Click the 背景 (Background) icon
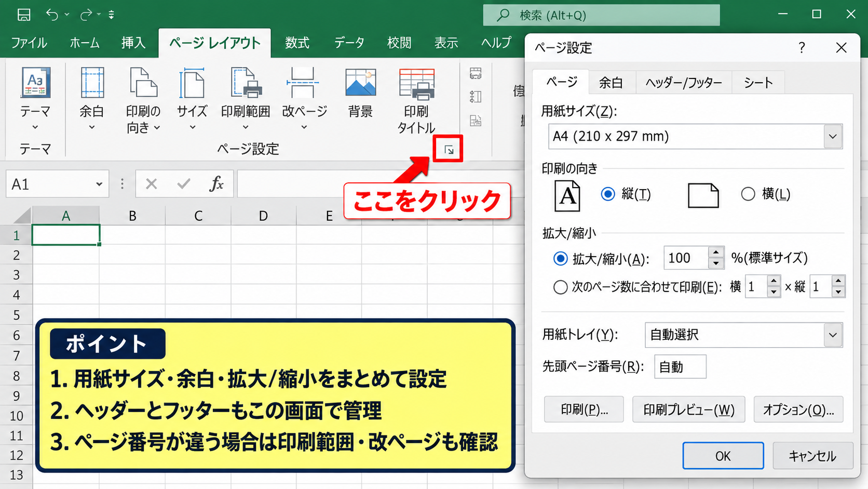 point(360,83)
